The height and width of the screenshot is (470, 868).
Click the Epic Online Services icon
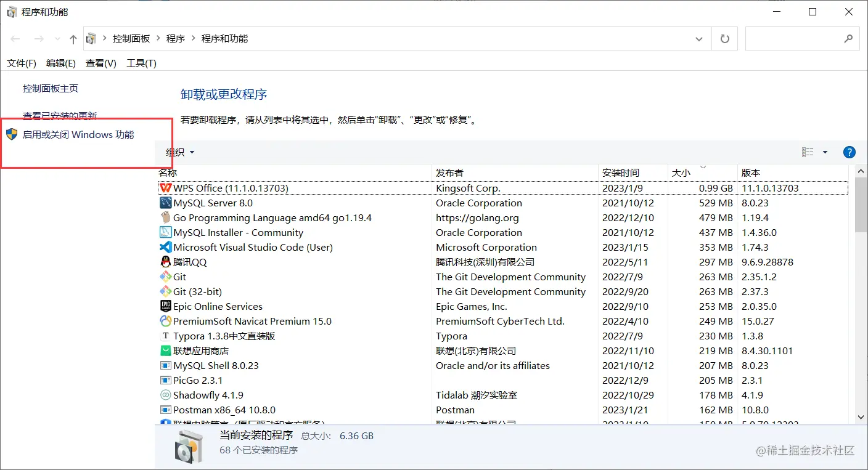(x=165, y=306)
